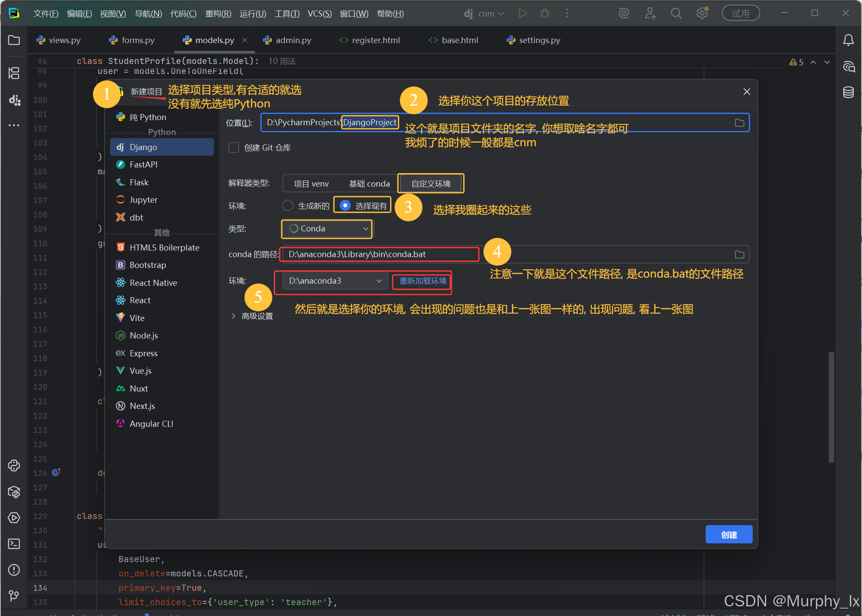This screenshot has width=862, height=616.
Task: Open the Python Console tool window
Action: tap(14, 465)
